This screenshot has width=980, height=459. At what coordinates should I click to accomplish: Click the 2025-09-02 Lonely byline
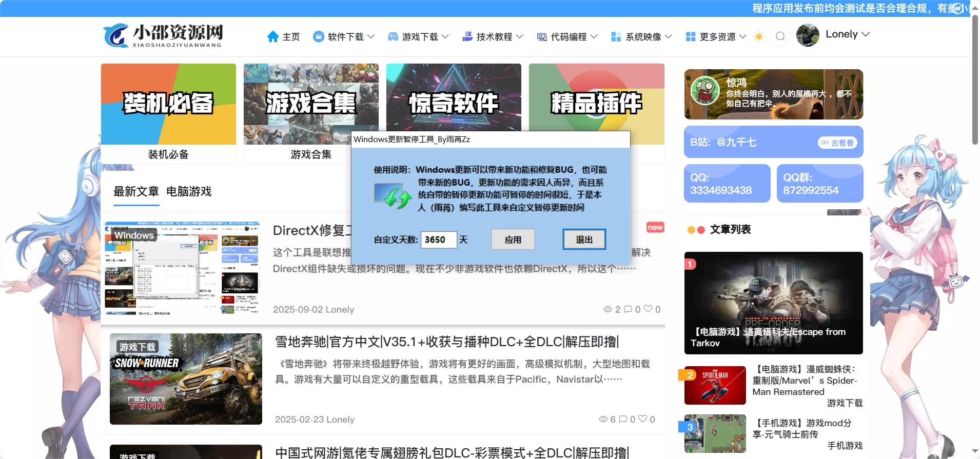click(x=313, y=310)
